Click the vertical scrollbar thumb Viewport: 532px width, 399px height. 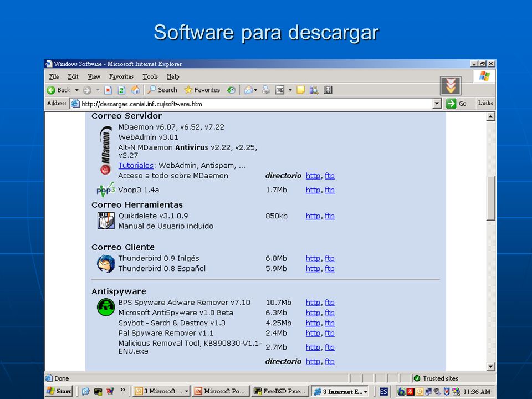(x=490, y=198)
